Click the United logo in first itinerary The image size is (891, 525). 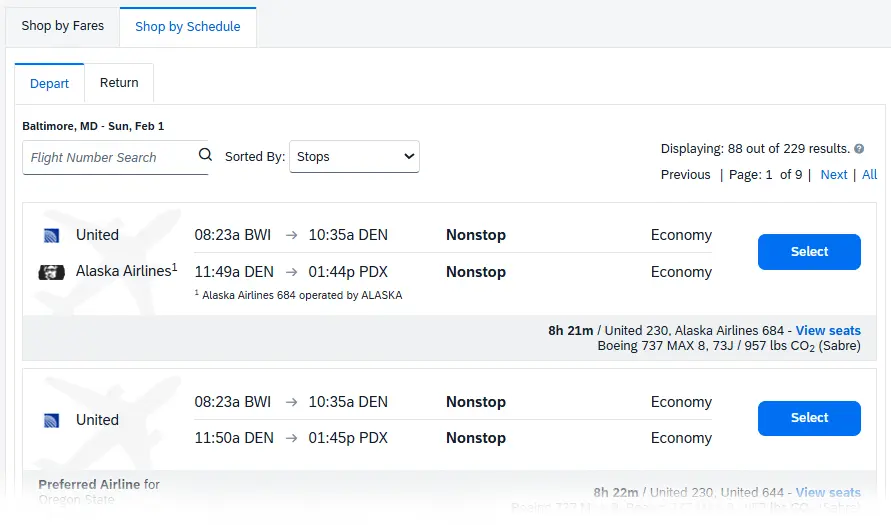51,235
